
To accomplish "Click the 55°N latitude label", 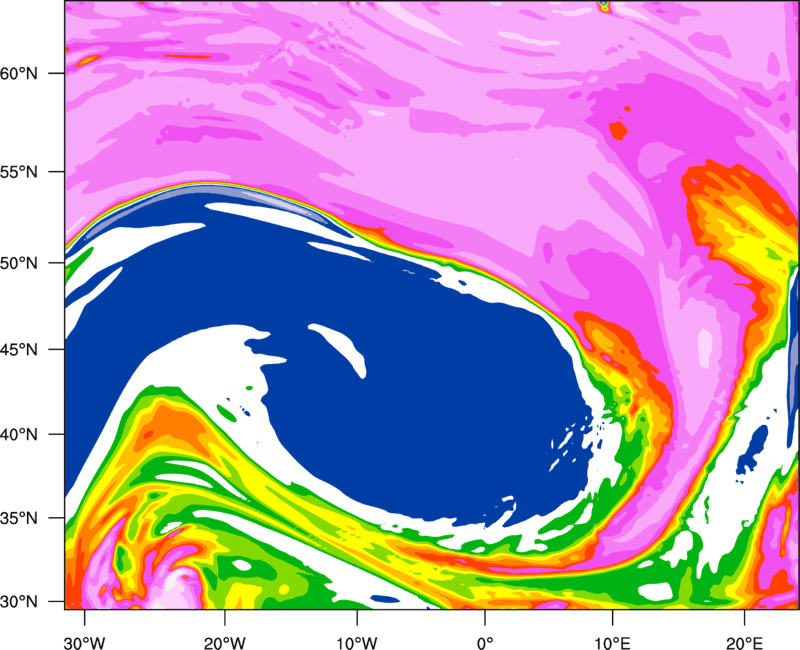I will click(x=19, y=172).
